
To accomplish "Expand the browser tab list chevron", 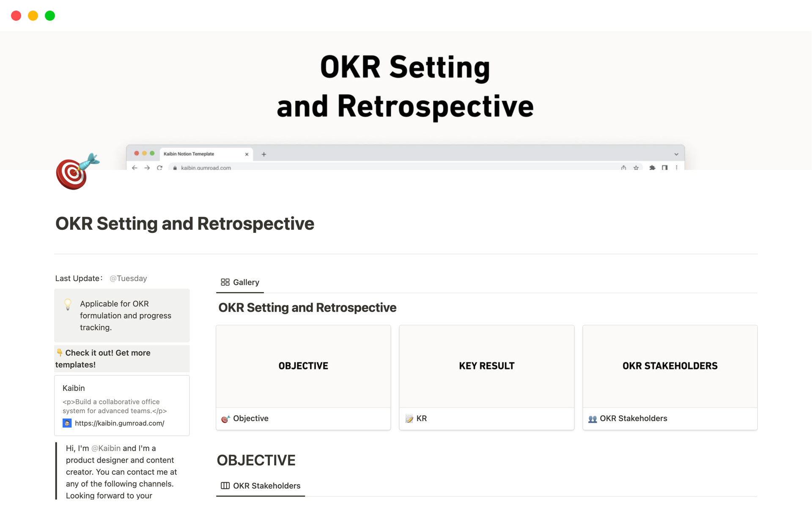I will [x=676, y=154].
